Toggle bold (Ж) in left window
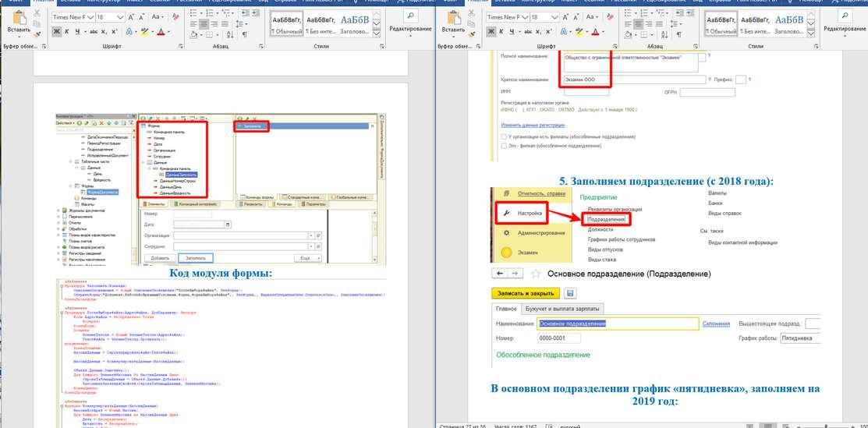 [57, 32]
